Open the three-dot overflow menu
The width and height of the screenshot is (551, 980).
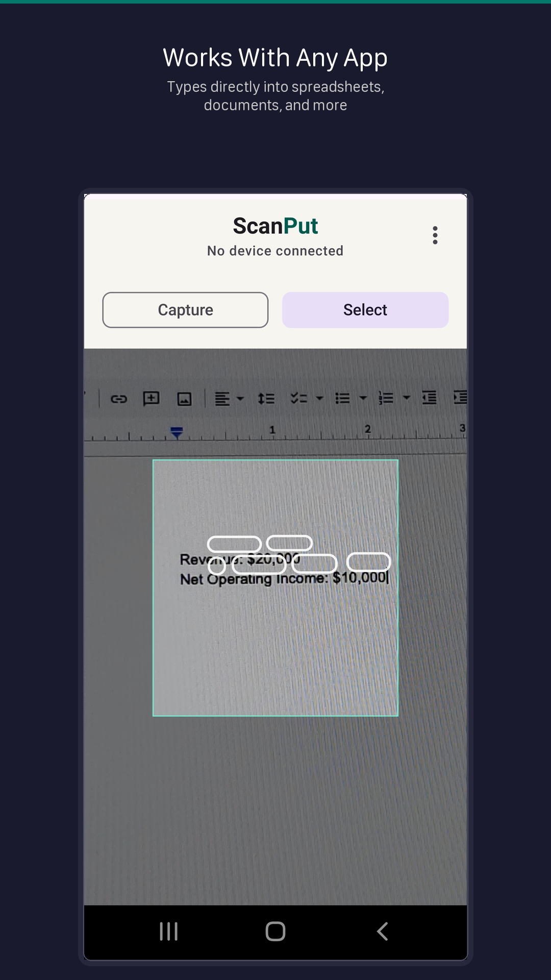[x=435, y=235]
